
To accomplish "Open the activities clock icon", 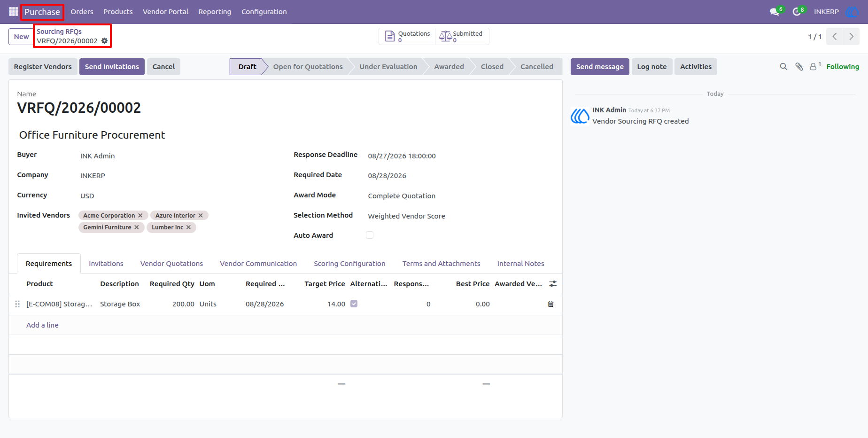I will 797,12.
